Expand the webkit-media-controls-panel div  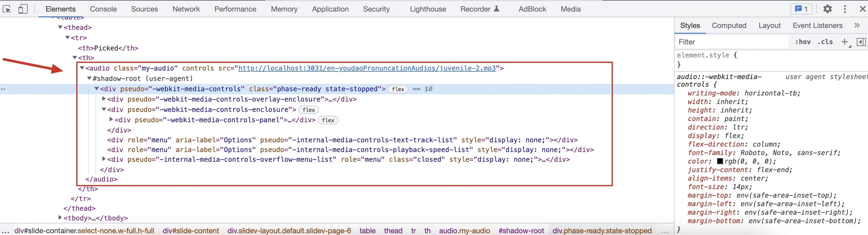111,120
